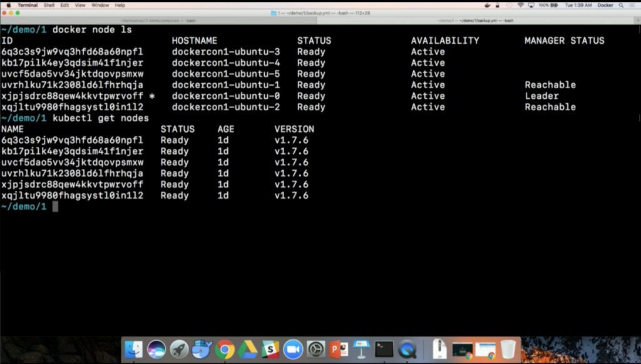Open the Terminal application menu
This screenshot has height=364, width=641.
tap(28, 5)
